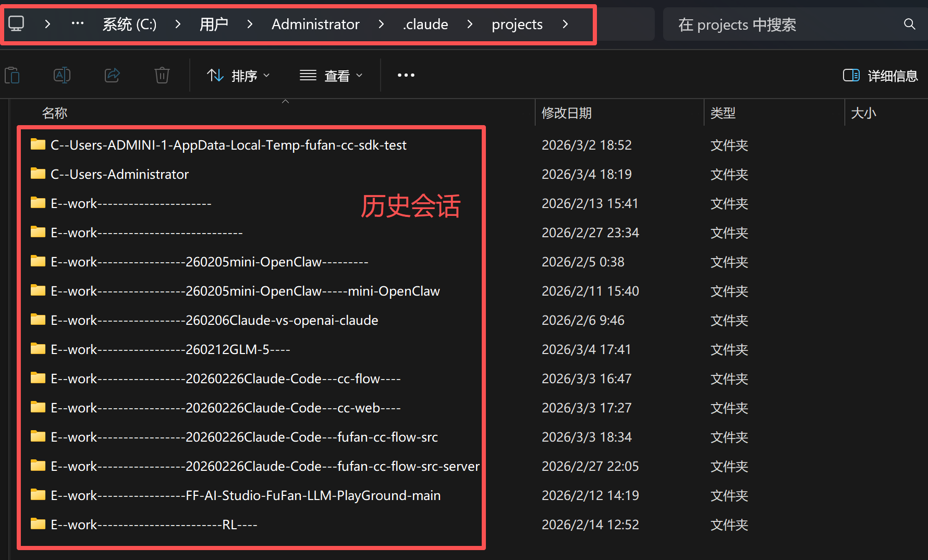Expand chevron after 系统 (C:)
This screenshot has height=560, width=928.
178,24
